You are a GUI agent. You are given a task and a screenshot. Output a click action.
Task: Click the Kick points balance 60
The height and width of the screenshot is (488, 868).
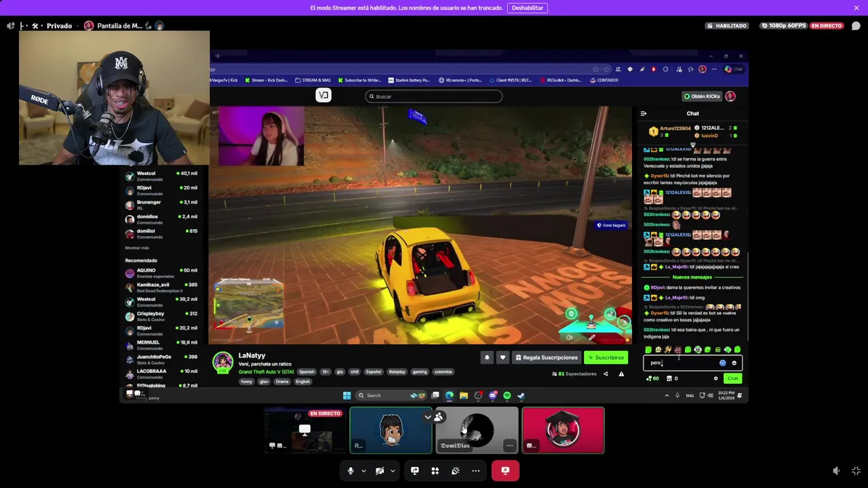click(652, 379)
